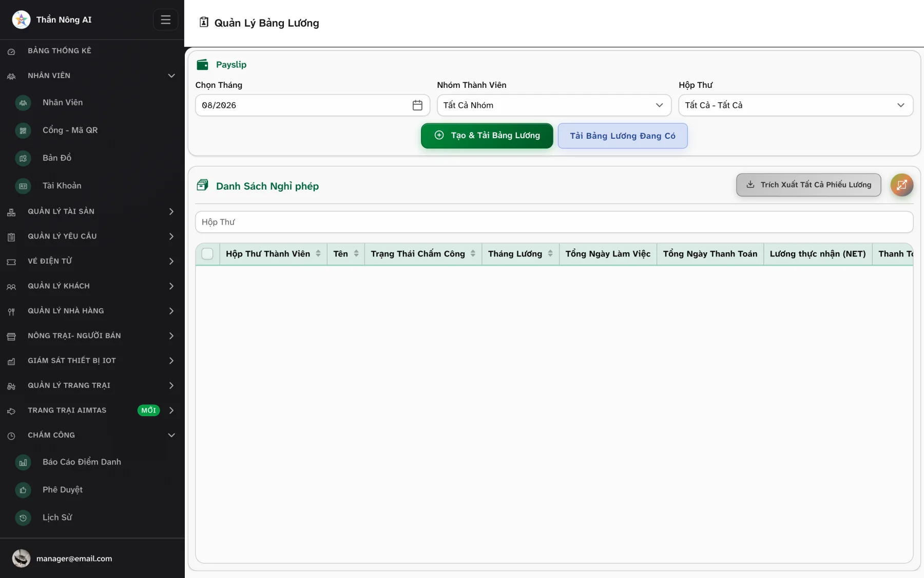Expand Trang Trại AIMTAS chevron

point(171,410)
